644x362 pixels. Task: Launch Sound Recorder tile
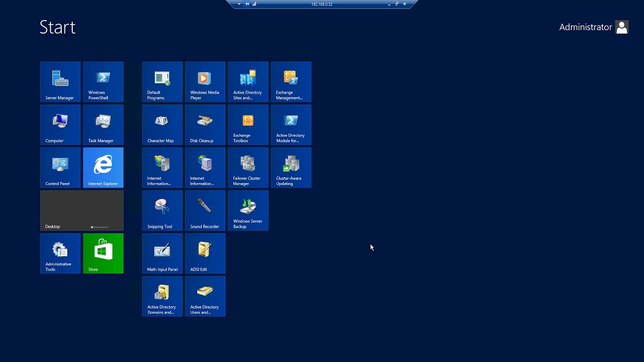point(205,210)
